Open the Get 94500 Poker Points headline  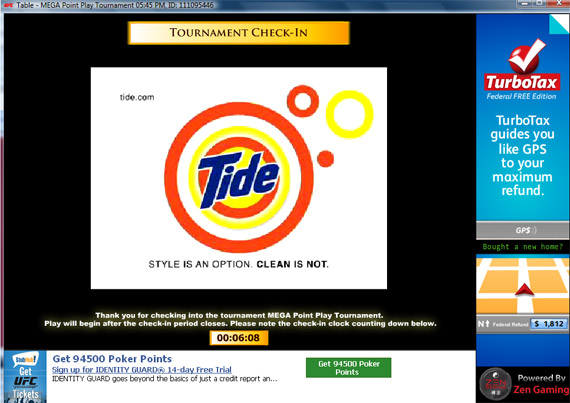[x=112, y=359]
